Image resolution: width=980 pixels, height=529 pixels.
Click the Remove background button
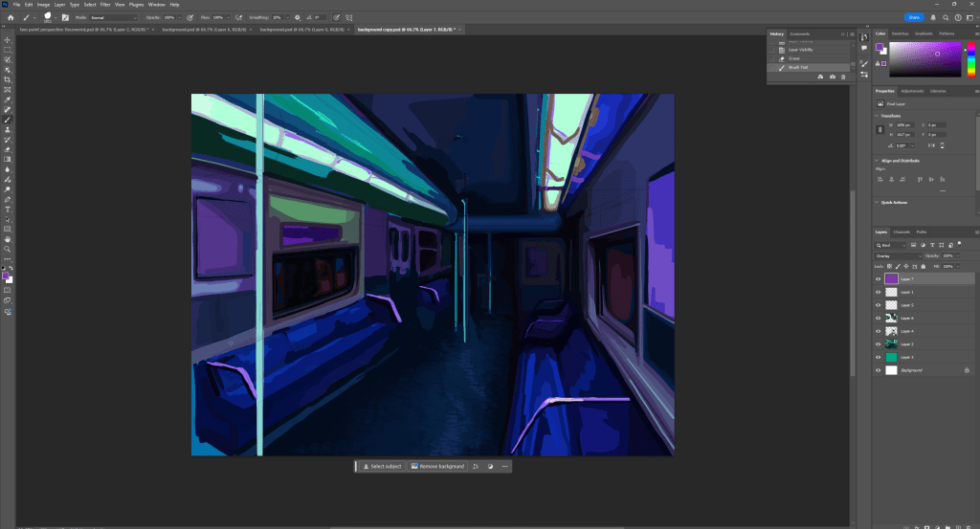pyautogui.click(x=438, y=467)
